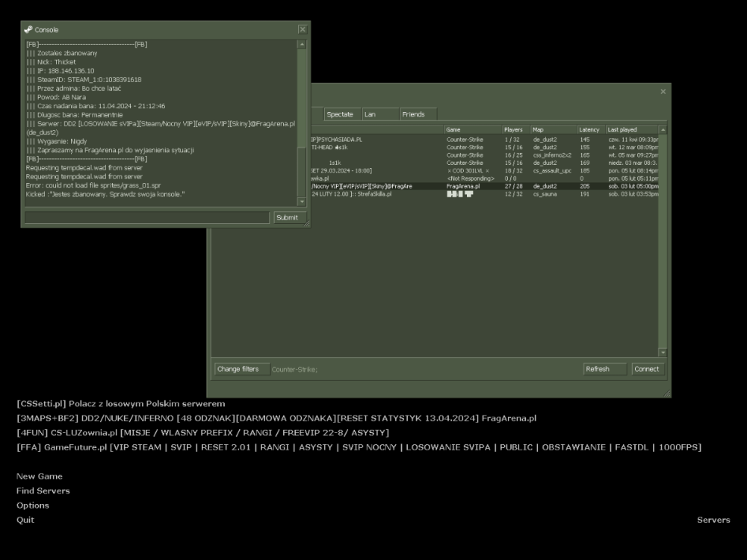
Task: Open Find Servers from main menu
Action: [x=43, y=491]
